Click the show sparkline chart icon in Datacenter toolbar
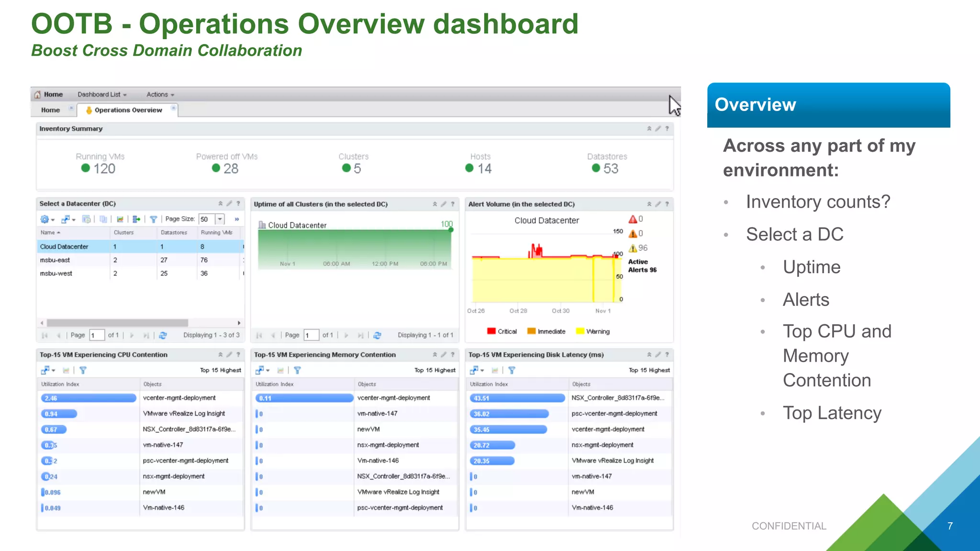 point(120,219)
